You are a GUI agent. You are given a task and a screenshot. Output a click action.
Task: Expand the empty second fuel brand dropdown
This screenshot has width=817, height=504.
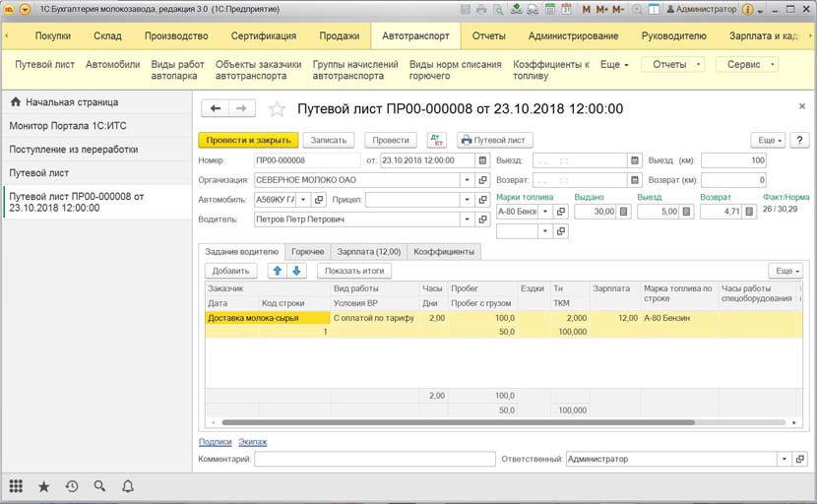point(545,231)
